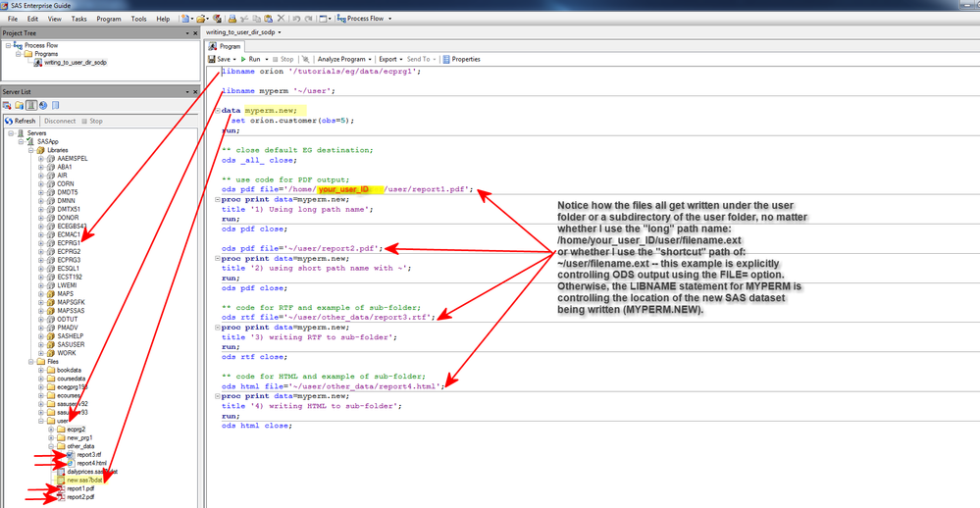Open program Properties
The height and width of the screenshot is (508, 980).
[461, 60]
